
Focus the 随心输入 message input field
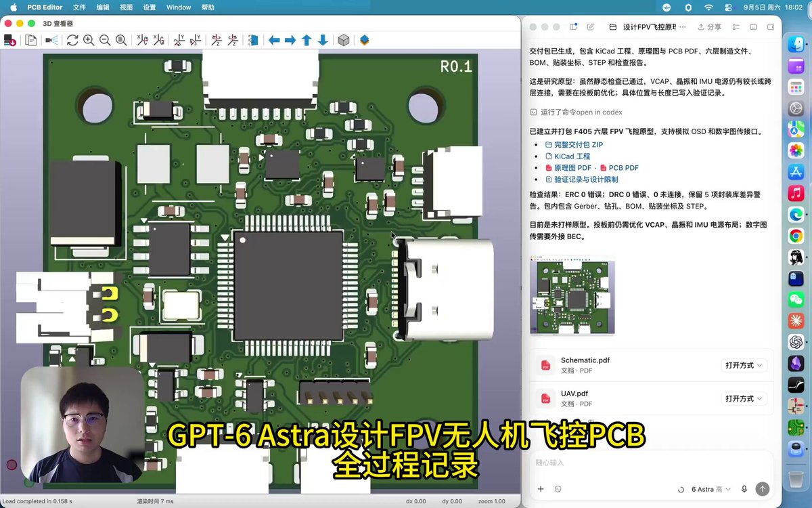[x=651, y=463]
